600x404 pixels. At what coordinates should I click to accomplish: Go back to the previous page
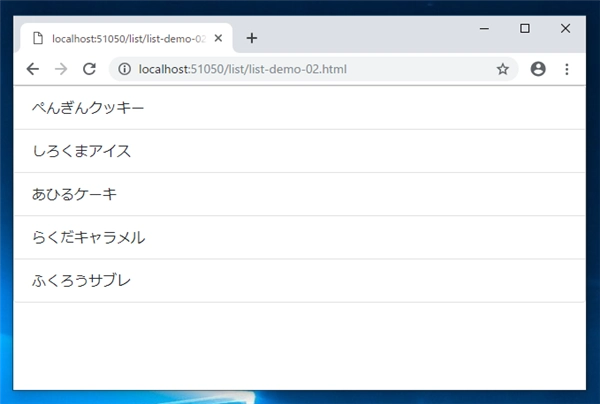coord(33,69)
